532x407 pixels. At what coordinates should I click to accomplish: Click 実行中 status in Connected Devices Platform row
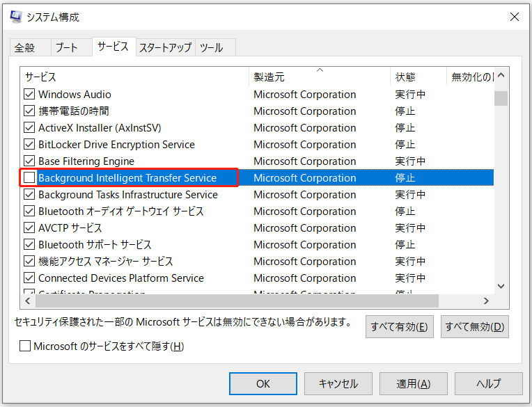point(410,278)
